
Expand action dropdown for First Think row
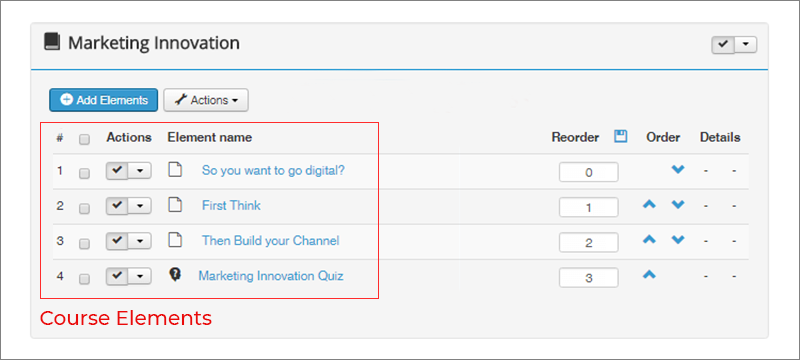pos(140,206)
